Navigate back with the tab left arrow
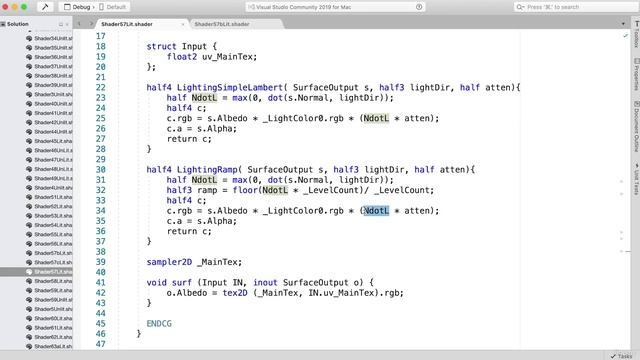The image size is (640, 360). point(79,24)
